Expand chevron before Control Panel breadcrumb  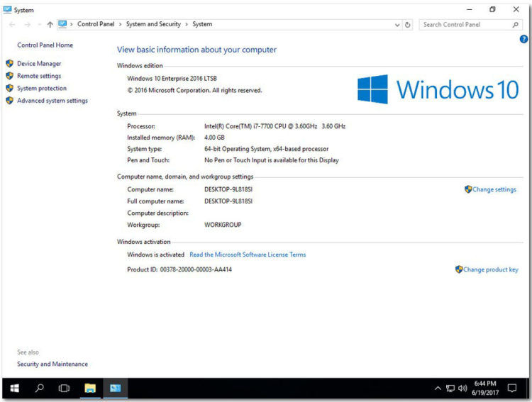(x=71, y=24)
